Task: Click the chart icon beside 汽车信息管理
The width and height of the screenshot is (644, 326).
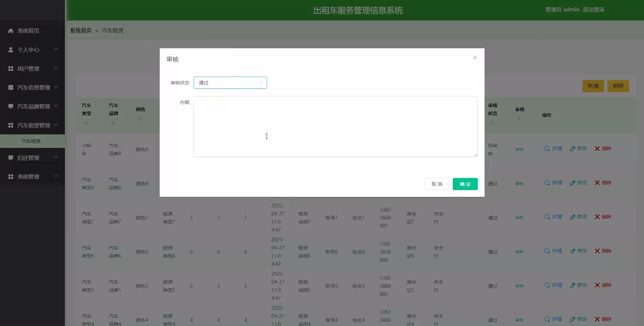Action: click(11, 87)
